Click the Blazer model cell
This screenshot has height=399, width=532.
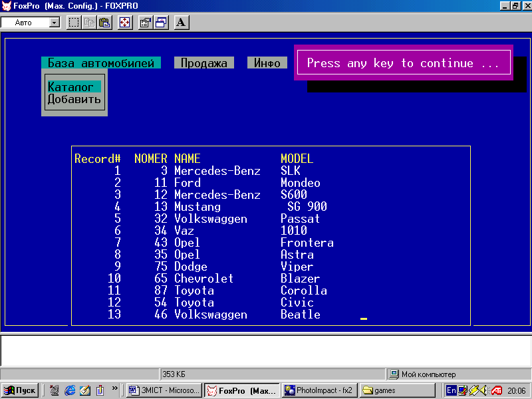click(x=301, y=279)
